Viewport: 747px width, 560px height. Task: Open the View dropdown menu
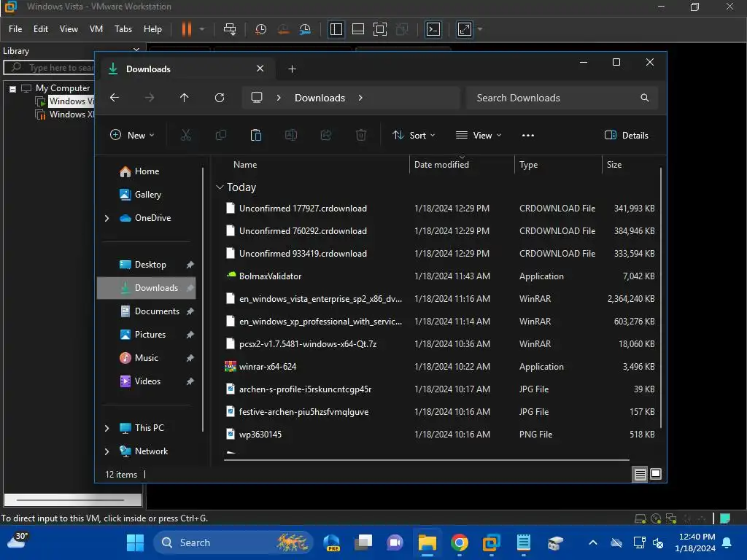click(x=479, y=135)
